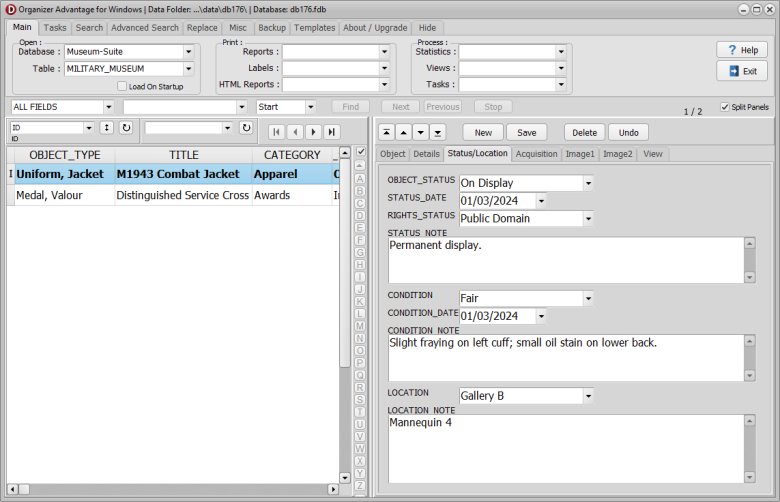Image resolution: width=780 pixels, height=502 pixels.
Task: Click the Save button
Action: tap(526, 132)
